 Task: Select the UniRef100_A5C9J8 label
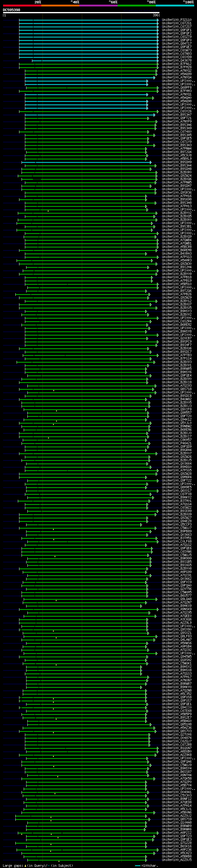[176, 155]
